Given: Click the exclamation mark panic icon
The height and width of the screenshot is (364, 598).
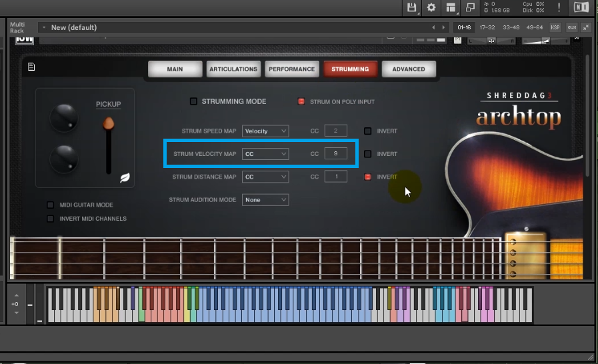Looking at the screenshot, I should coord(559,7).
